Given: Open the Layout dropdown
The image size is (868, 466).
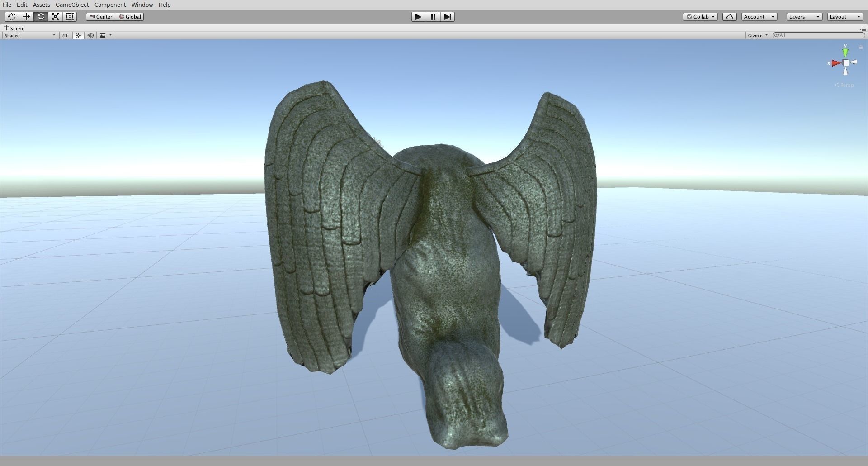Looking at the screenshot, I should tap(845, 17).
